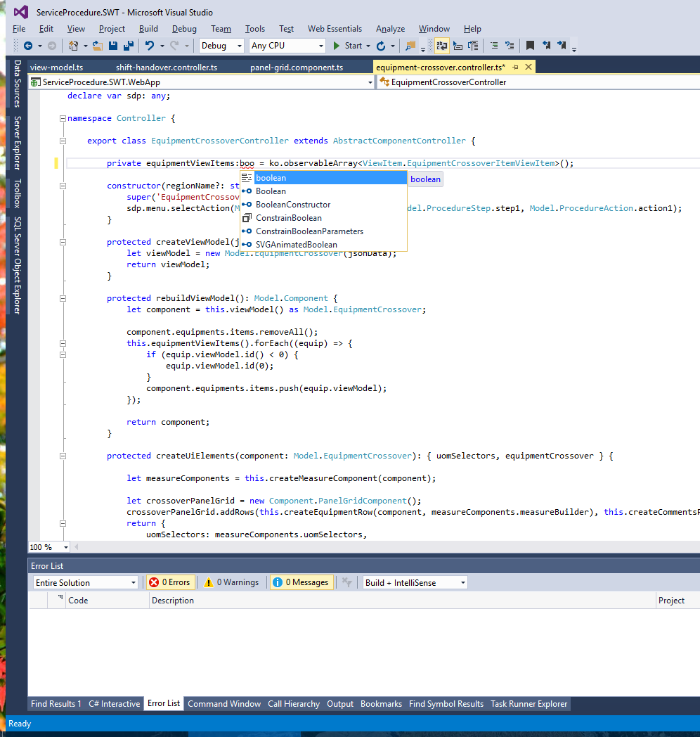The width and height of the screenshot is (700, 737).
Task: Click the Previous Bookmark toolbar icon
Action: point(546,46)
